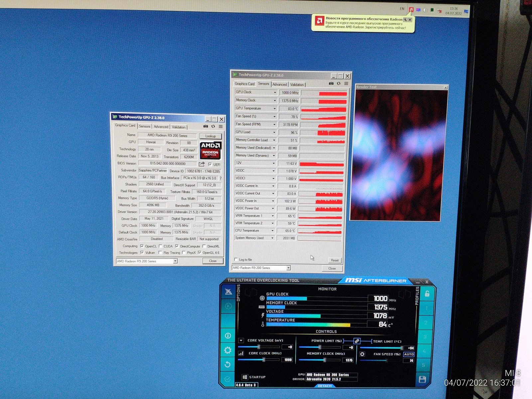Click the camera icon in GPU-Z Sensors window
This screenshot has height=399, width=532.
coord(331,83)
